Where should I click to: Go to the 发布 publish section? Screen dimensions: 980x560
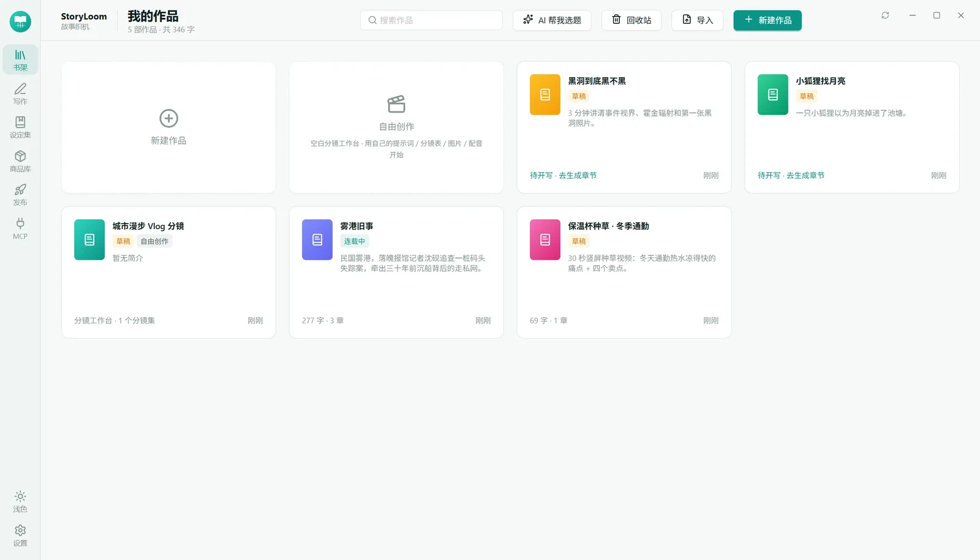(20, 195)
